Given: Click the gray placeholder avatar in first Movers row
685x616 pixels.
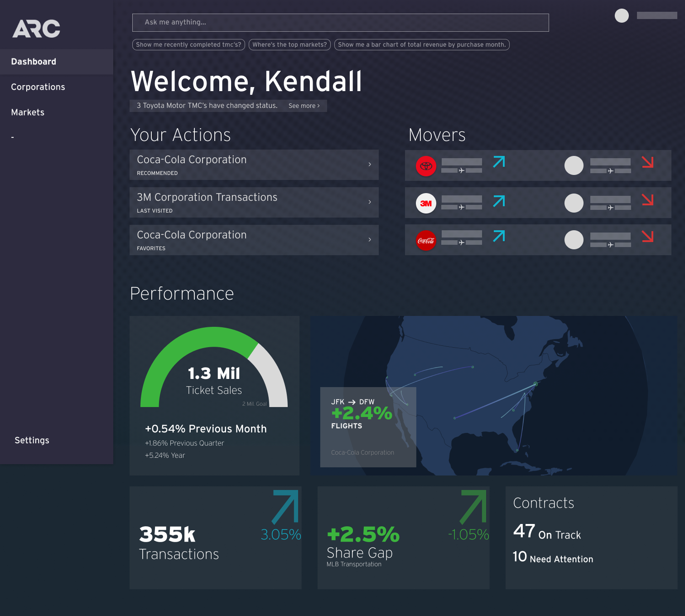Looking at the screenshot, I should [x=574, y=165].
